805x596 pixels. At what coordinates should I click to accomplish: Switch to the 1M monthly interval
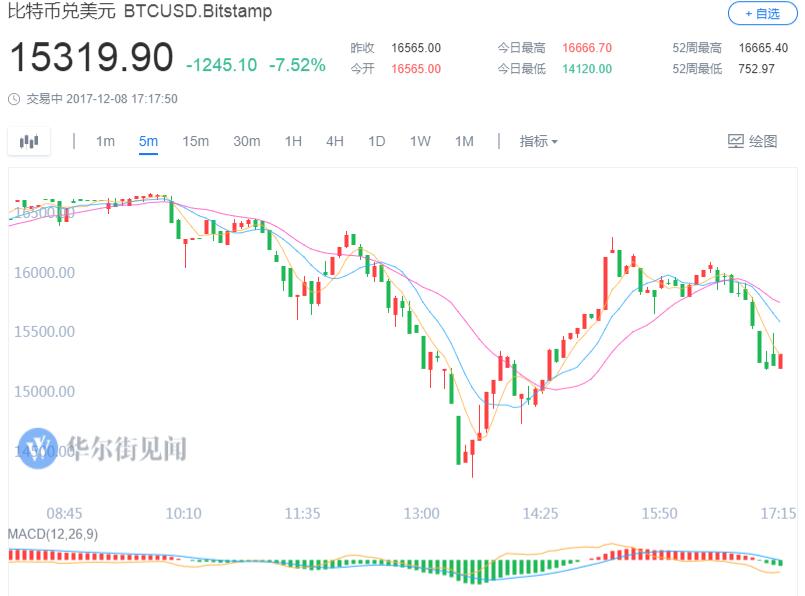(464, 142)
